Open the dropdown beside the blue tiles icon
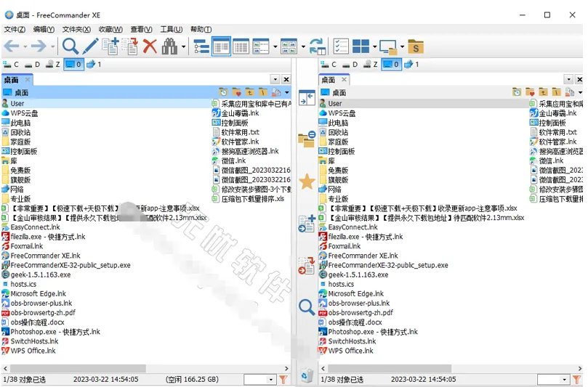This screenshot has width=588, height=387. 374,46
